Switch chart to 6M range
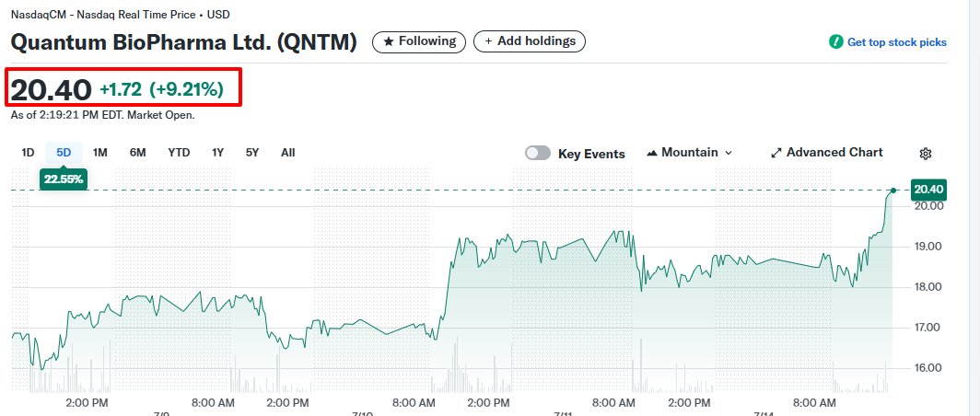 click(x=138, y=153)
